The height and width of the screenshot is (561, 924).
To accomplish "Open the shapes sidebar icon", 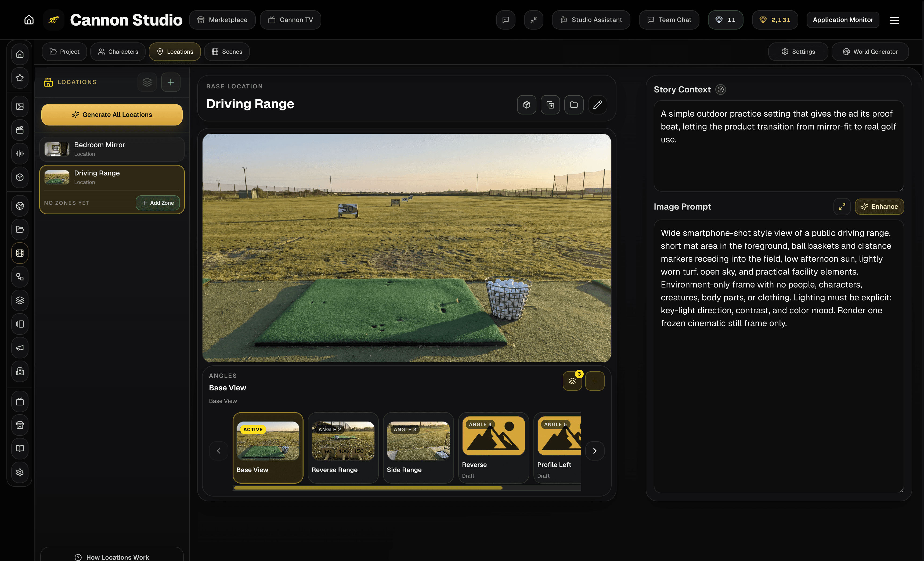I will (x=20, y=277).
